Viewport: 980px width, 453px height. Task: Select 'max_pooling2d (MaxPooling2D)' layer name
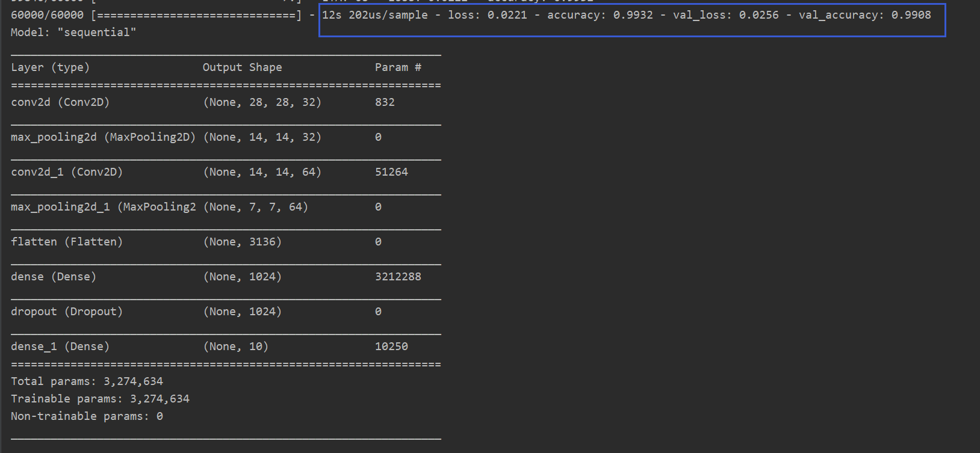pos(104,137)
